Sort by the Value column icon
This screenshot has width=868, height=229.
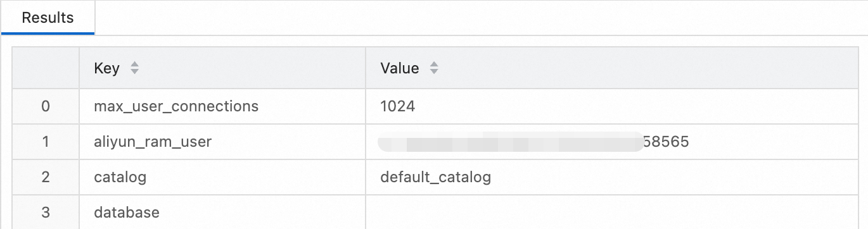point(434,68)
